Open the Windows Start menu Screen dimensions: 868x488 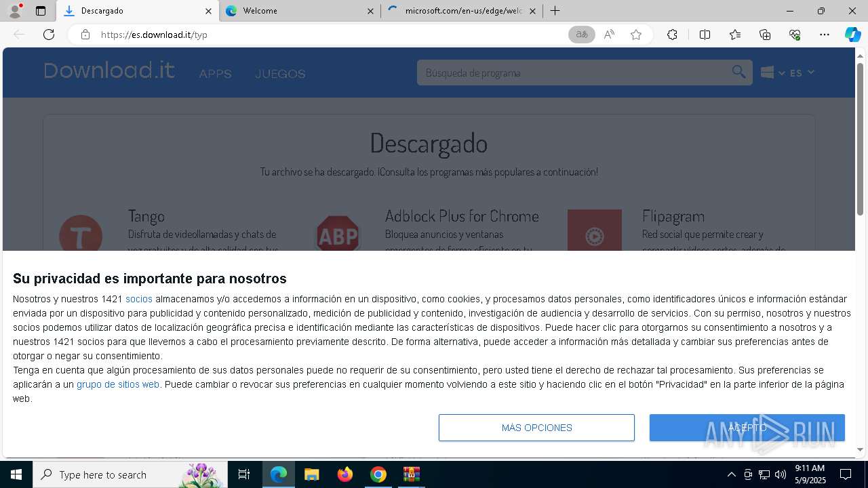click(x=16, y=474)
